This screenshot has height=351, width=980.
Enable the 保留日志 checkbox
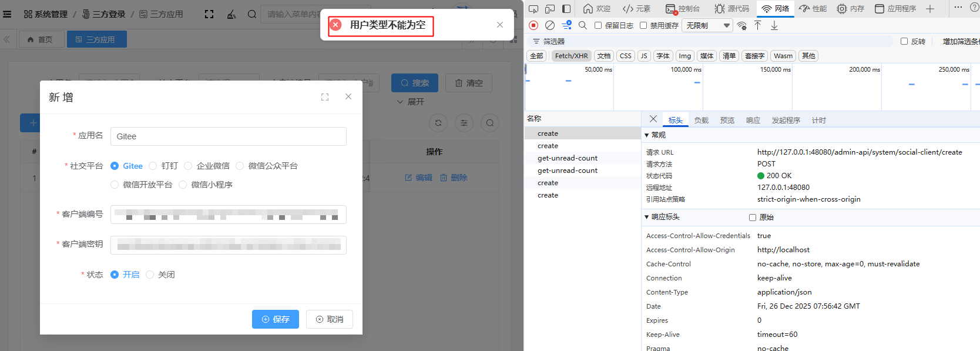pos(598,25)
